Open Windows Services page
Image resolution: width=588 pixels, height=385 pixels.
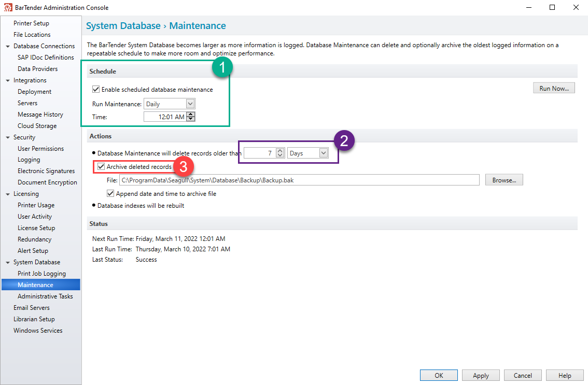coord(38,330)
